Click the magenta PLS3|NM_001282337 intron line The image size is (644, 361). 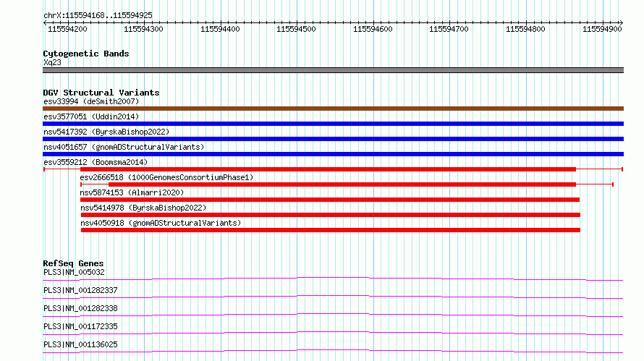point(333,297)
